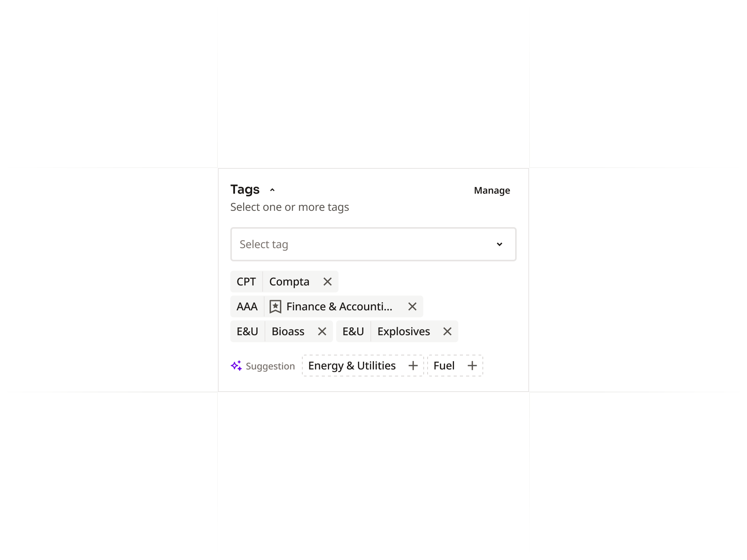Click the Tags section heading
The width and height of the screenshot is (747, 560).
click(x=245, y=189)
